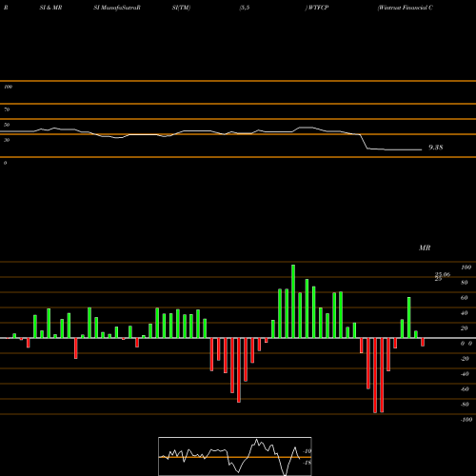The width and height of the screenshot is (476, 476).
Task: Select the "SI MunafaSutraR" title text
Action: point(117,8)
